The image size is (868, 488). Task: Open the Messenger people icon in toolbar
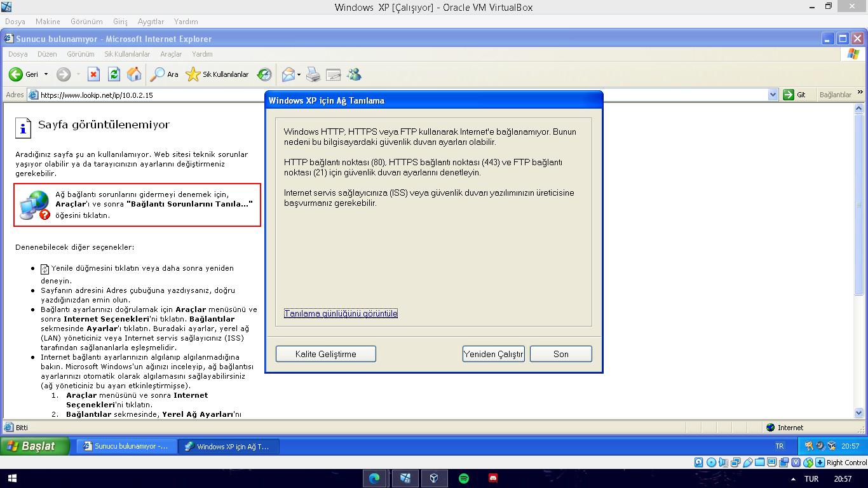pyautogui.click(x=354, y=74)
